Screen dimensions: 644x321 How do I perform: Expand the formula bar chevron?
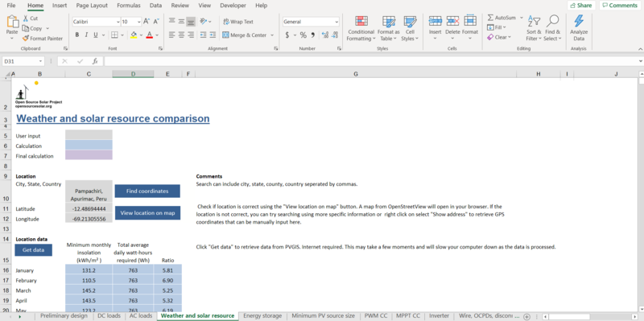pos(641,61)
